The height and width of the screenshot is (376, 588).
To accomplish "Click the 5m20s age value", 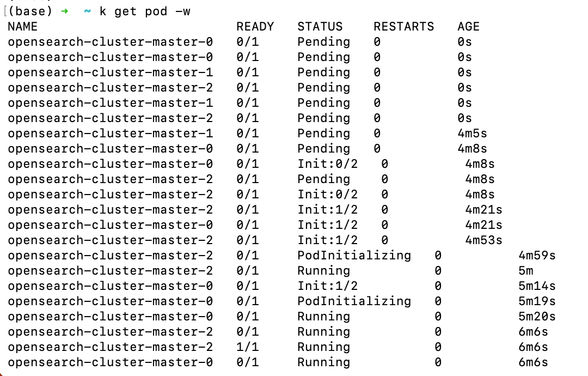I will pyautogui.click(x=537, y=317).
